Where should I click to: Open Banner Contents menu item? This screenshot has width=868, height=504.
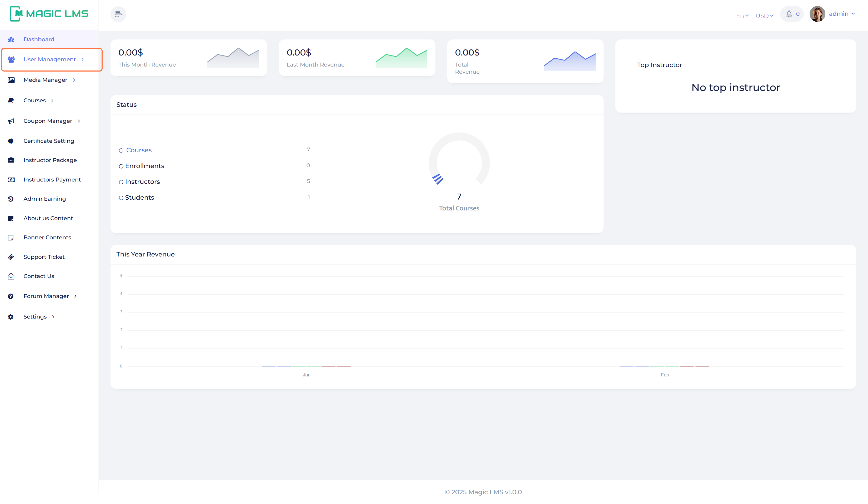[x=47, y=238]
